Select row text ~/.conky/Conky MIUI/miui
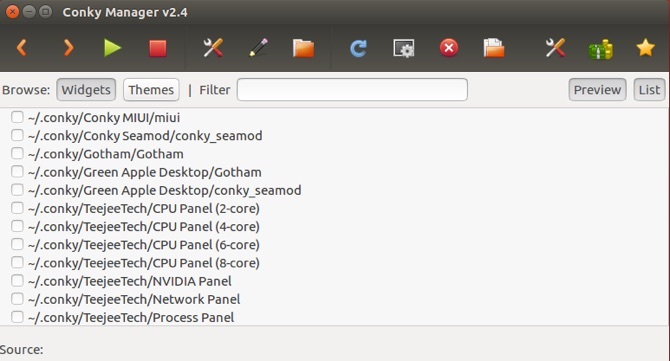670x361 pixels. (x=104, y=117)
